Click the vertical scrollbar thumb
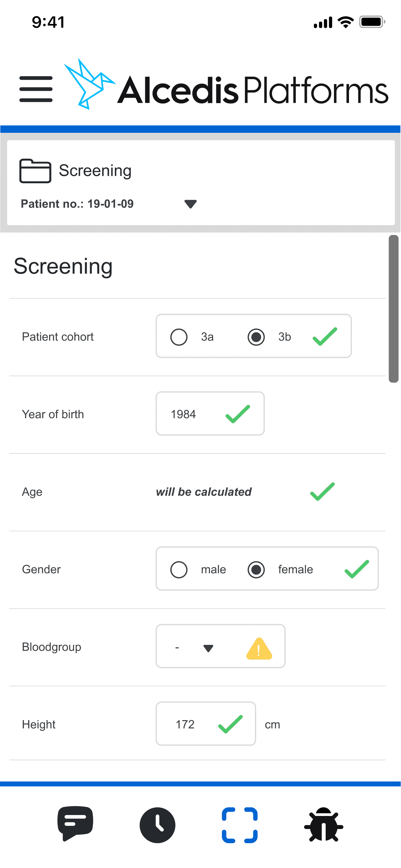Image resolution: width=401 pixels, height=868 pixels. 393,308
